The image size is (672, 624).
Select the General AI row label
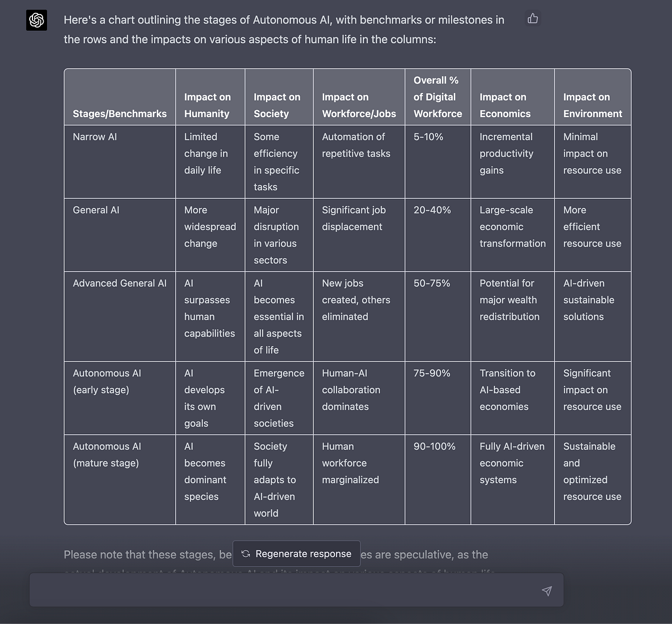click(96, 210)
